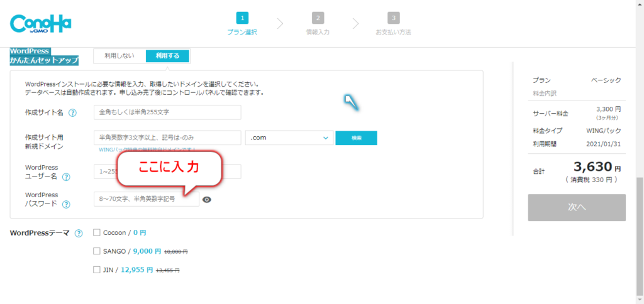Click the 次へ button
The height and width of the screenshot is (304, 644).
point(577,208)
